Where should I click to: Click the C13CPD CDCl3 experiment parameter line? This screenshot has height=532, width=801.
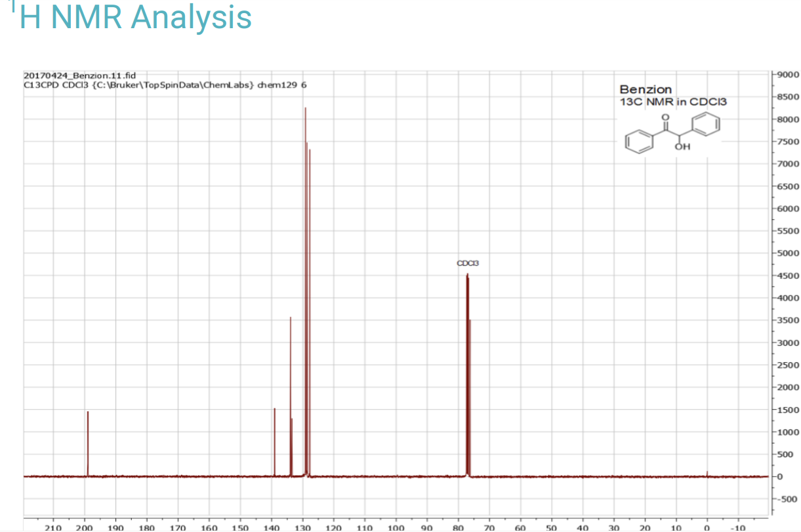coord(165,85)
